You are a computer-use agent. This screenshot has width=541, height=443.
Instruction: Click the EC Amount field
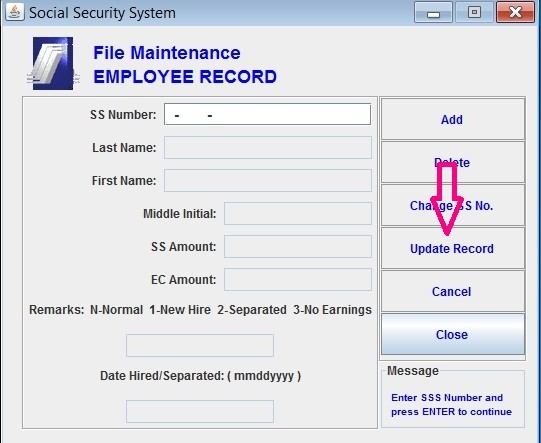point(298,279)
